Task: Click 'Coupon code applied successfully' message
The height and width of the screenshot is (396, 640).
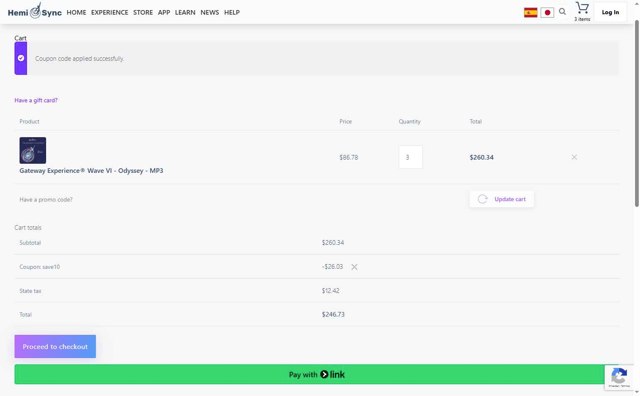Action: coord(79,59)
